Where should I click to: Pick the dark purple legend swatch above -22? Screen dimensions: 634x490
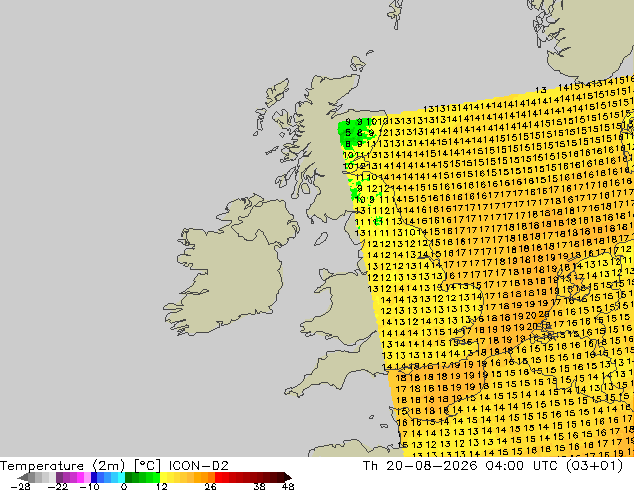point(59,477)
